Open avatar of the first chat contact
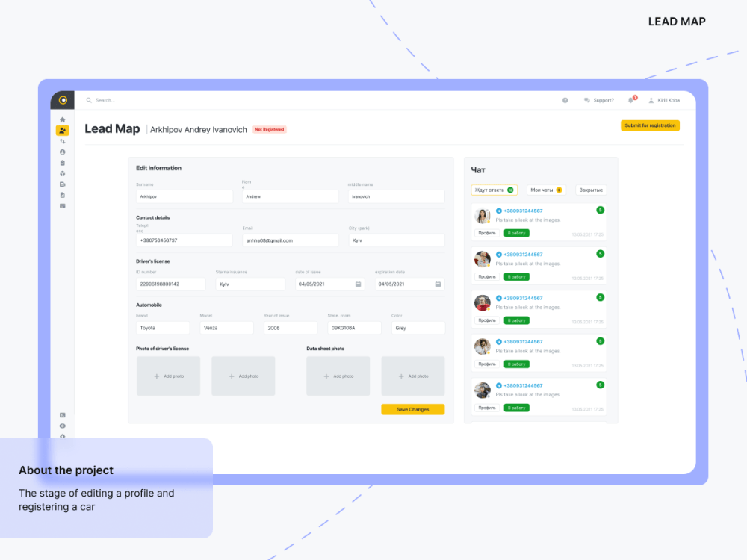The height and width of the screenshot is (560, 747). click(x=483, y=216)
